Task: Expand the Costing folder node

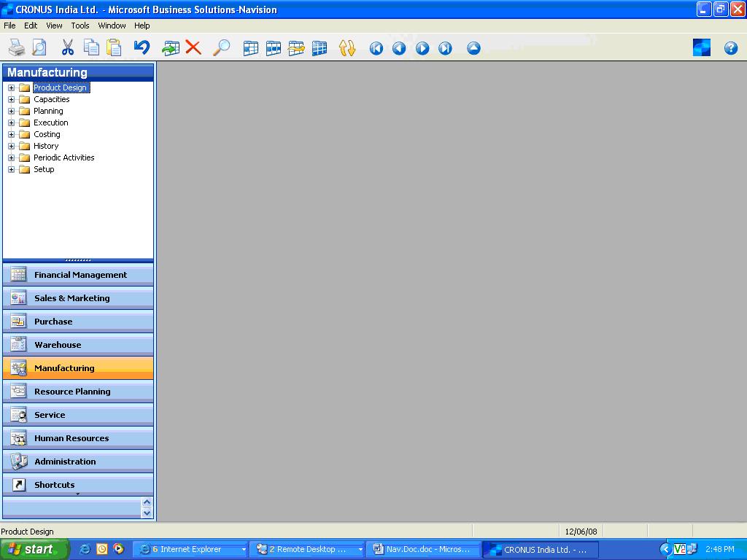Action: pyautogui.click(x=12, y=134)
